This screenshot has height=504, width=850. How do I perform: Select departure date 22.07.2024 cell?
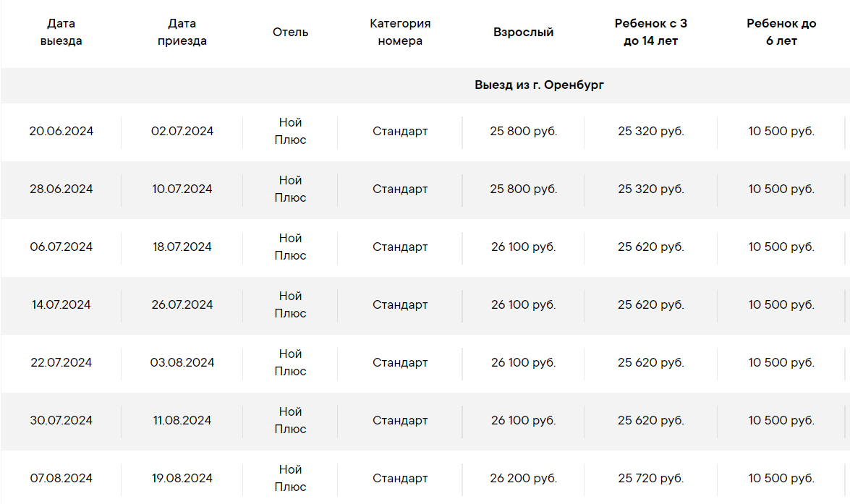pyautogui.click(x=61, y=362)
